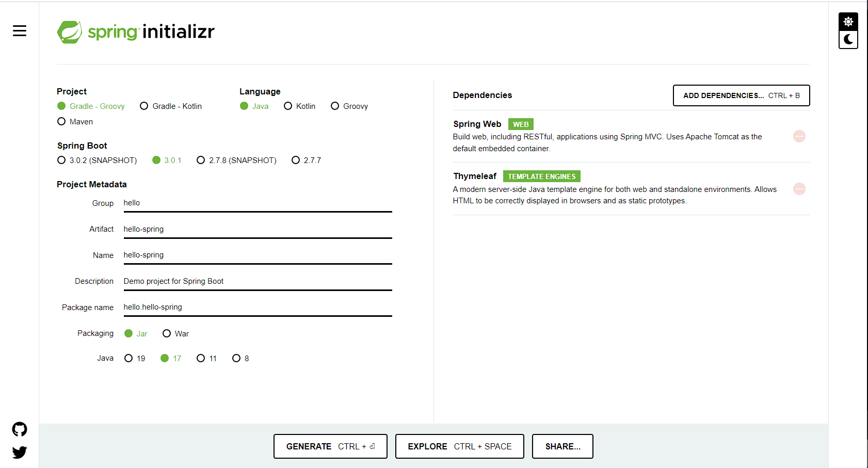The image size is (868, 468).
Task: Click the Share button
Action: coord(562,446)
